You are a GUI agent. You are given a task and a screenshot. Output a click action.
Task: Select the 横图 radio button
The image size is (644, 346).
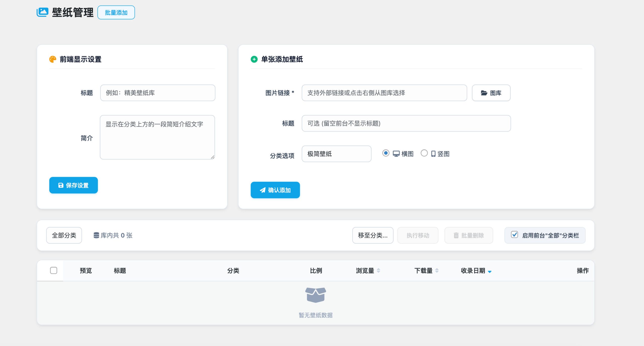tap(386, 153)
